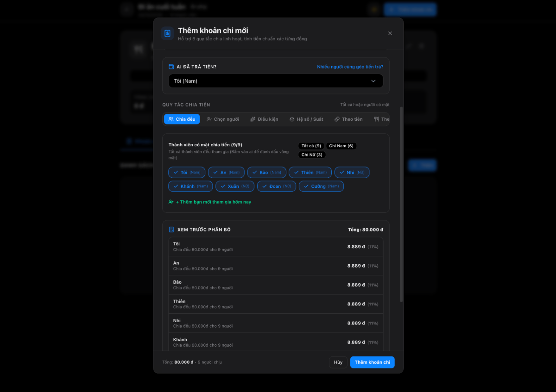The height and width of the screenshot is (392, 556).
Task: Select the Chỉ Nam (6) filter chip
Action: pyautogui.click(x=341, y=146)
